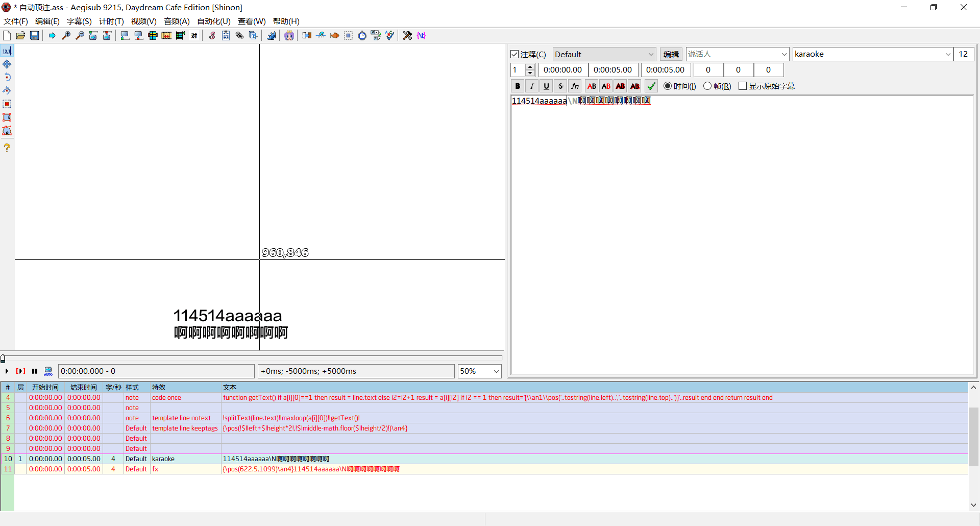The height and width of the screenshot is (526, 980).
Task: Select the Scale subtitles visual tool
Action: [x=7, y=104]
